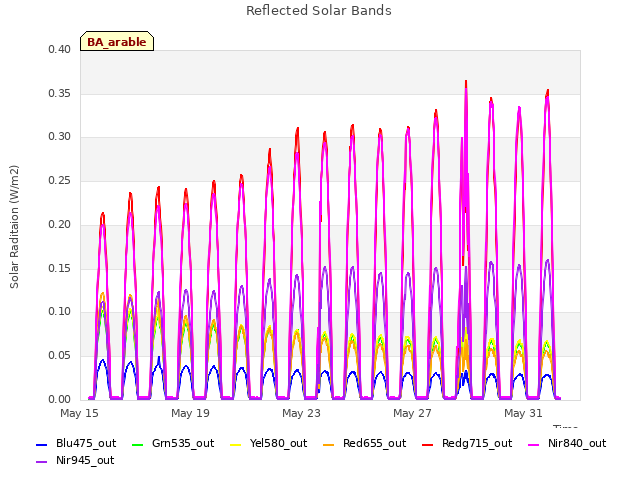Image resolution: width=640 pixels, height=480 pixels.
Task: Click the 0.05 y-axis tick label
Action: click(59, 356)
